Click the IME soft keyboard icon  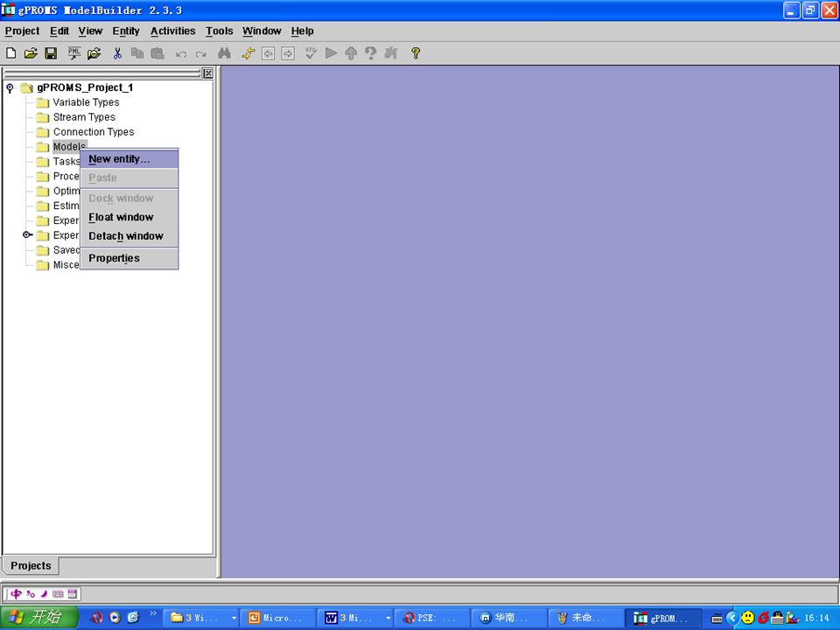(58, 593)
